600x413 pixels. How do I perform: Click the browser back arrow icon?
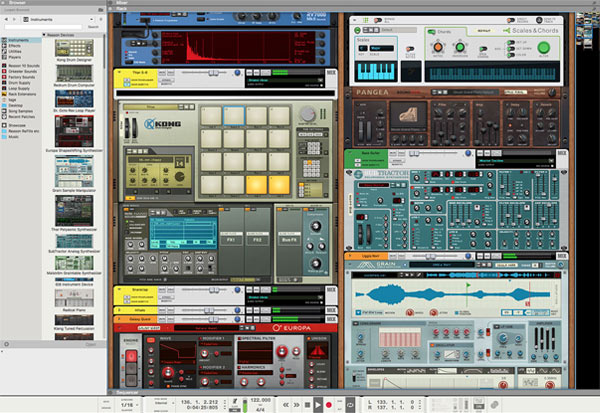pos(5,19)
